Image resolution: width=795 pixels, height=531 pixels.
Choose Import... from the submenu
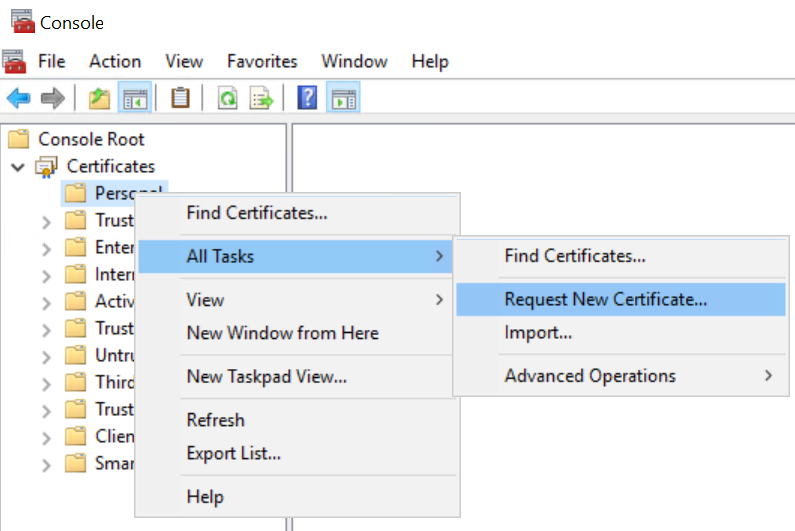pos(621,333)
